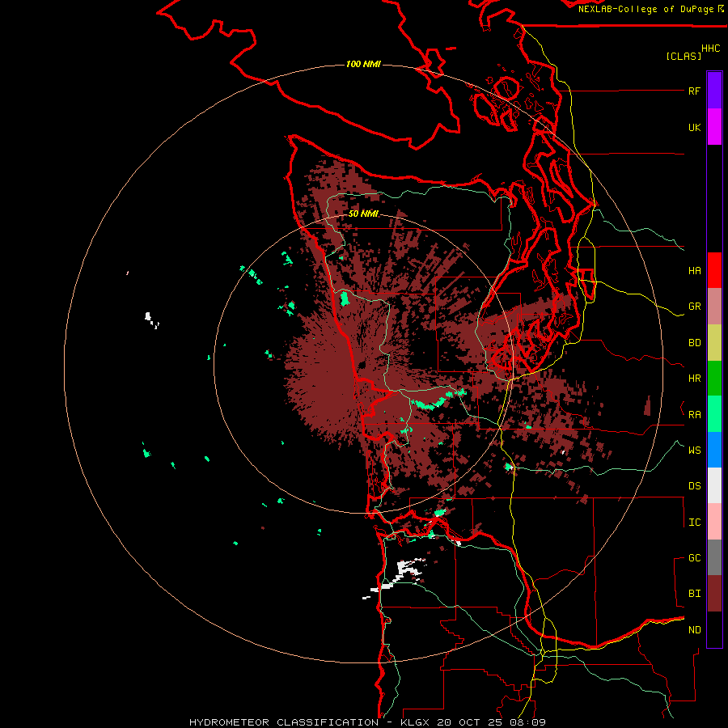Click the IC legend label
This screenshot has height=728, width=728.
coord(694,523)
